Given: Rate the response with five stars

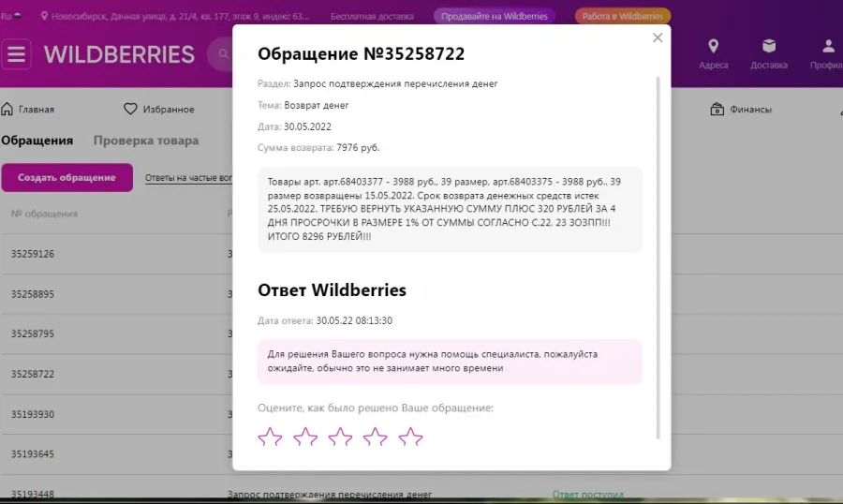Looking at the screenshot, I should pos(411,437).
